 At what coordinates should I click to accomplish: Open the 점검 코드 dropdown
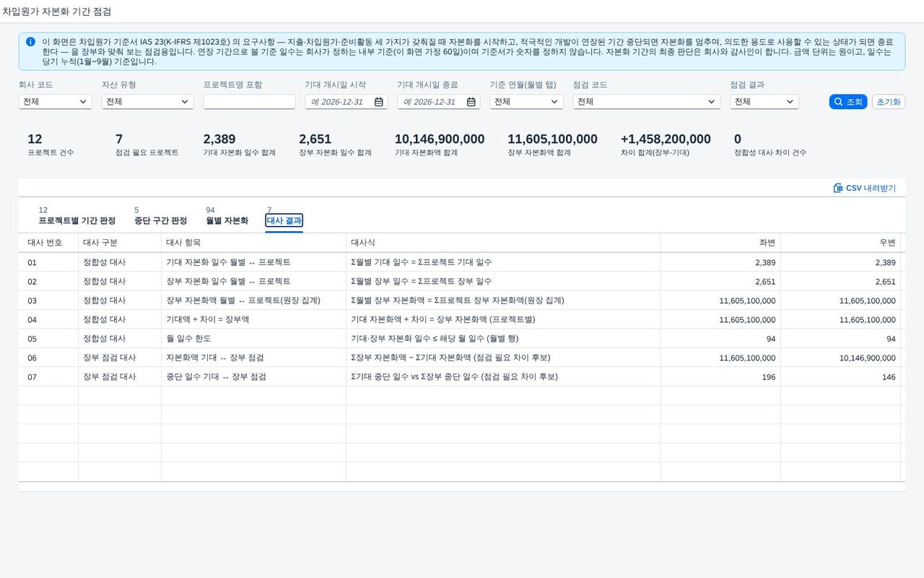coord(646,102)
